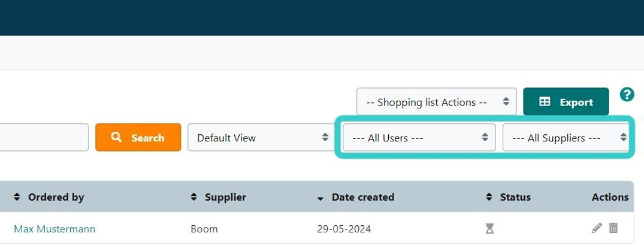Delete the Max Mustermann order with trash icon
644x248 pixels.
point(613,228)
